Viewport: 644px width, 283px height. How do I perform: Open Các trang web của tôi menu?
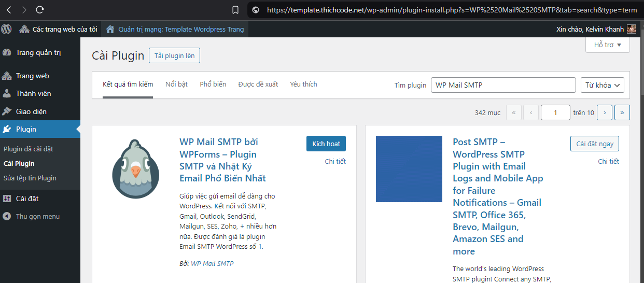[59, 30]
